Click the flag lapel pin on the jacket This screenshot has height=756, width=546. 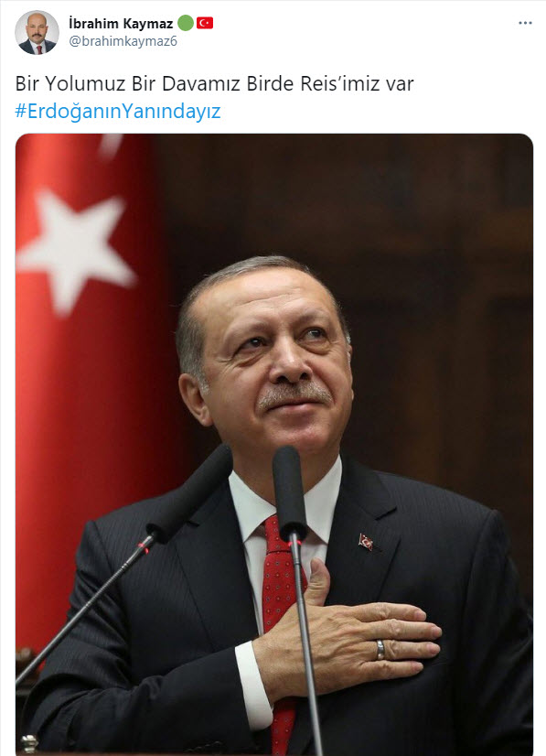[x=366, y=542]
